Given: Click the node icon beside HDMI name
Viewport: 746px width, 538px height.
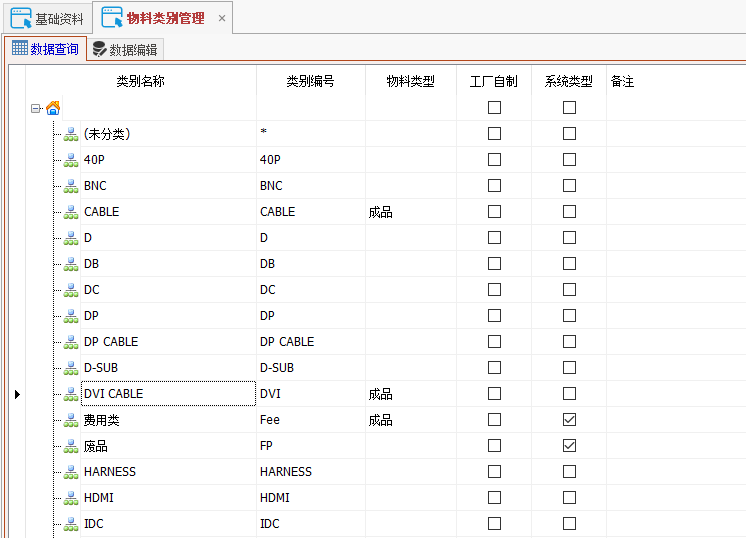Looking at the screenshot, I should pyautogui.click(x=71, y=498).
